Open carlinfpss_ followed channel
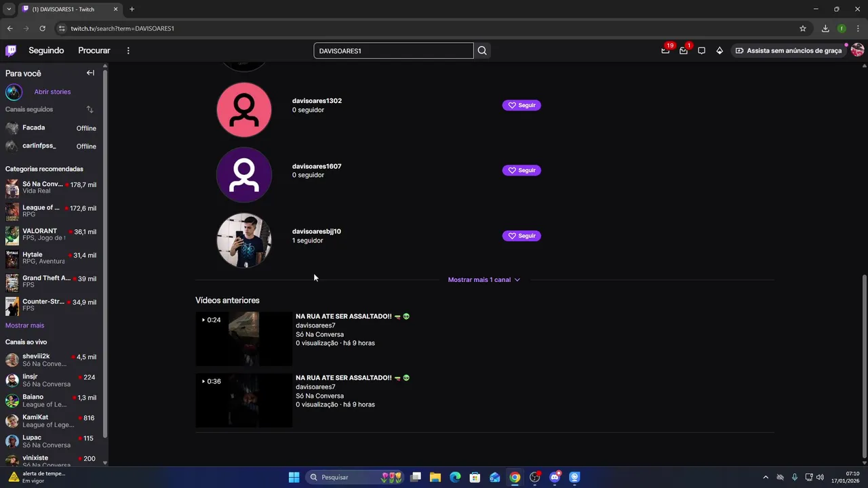Screen dimensions: 868x488 coord(51,146)
